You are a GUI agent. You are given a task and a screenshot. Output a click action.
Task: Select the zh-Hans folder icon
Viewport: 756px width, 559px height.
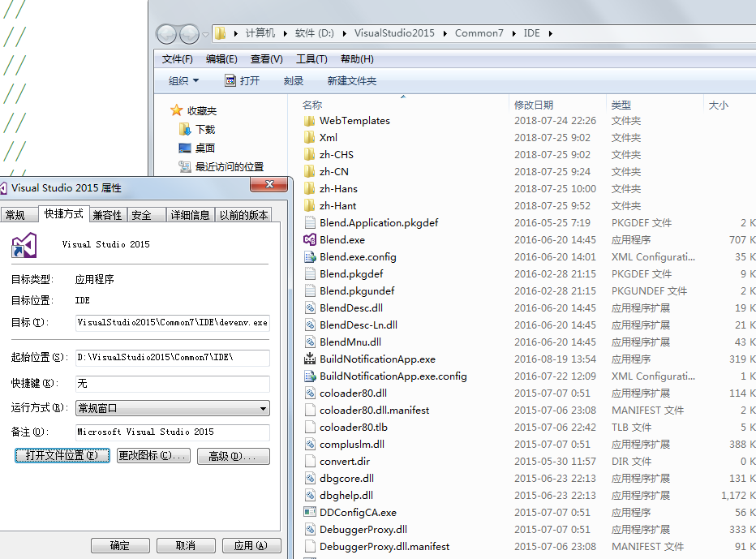310,188
